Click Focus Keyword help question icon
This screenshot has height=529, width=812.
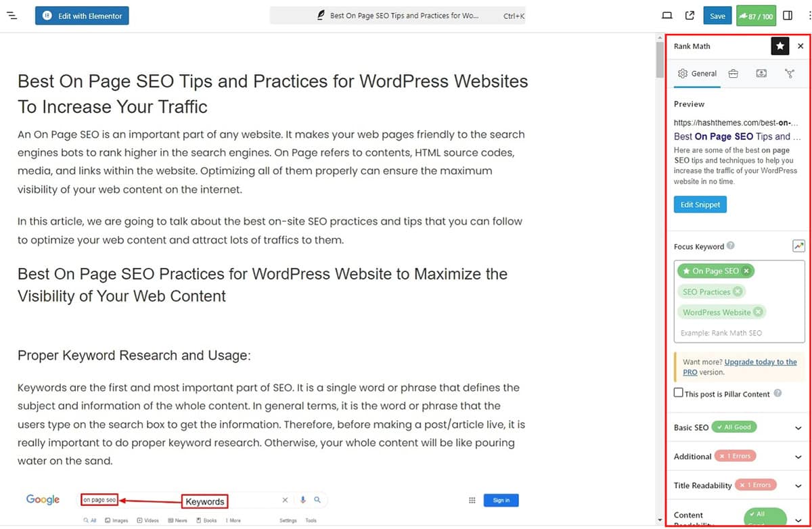(731, 246)
